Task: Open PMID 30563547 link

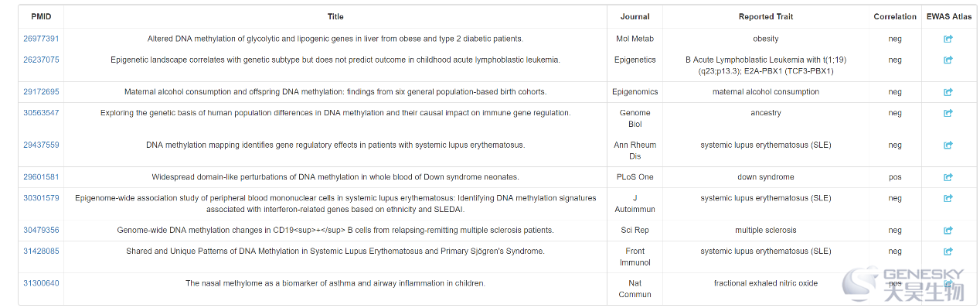Action: pyautogui.click(x=41, y=113)
